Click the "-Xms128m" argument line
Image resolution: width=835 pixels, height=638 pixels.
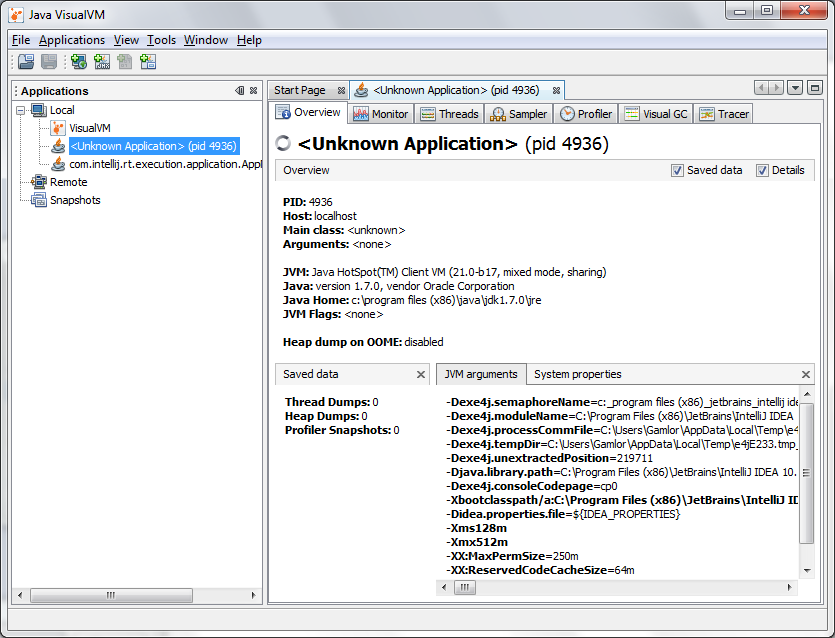477,528
